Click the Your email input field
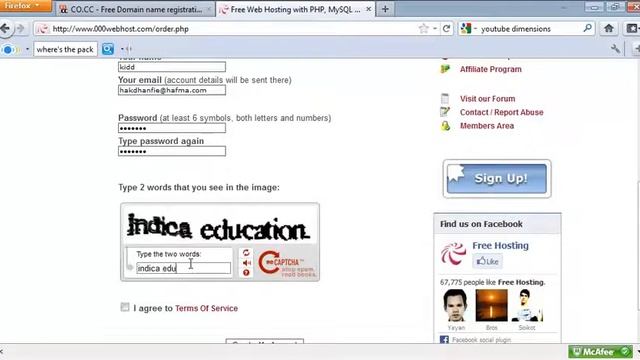 [x=172, y=90]
